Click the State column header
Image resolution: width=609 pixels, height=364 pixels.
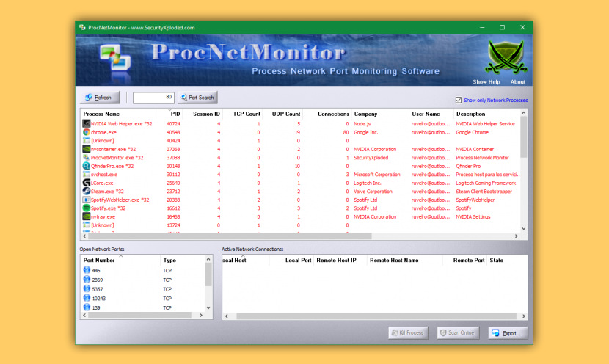click(x=507, y=261)
